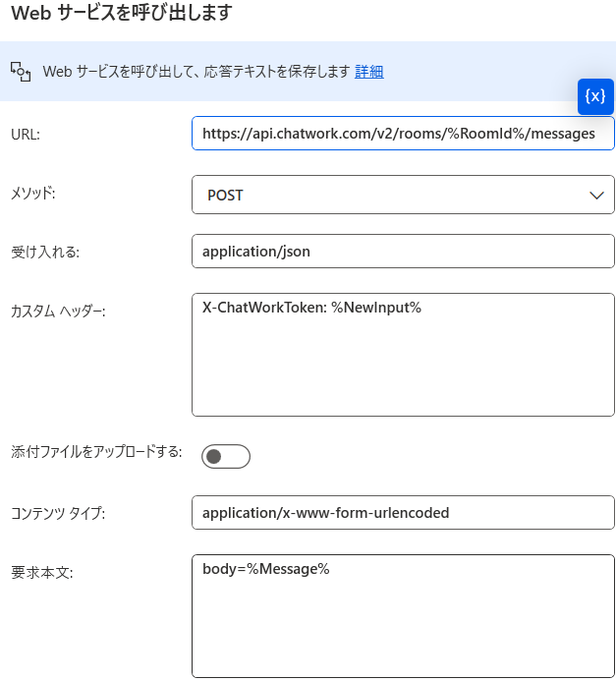Click the web service action icon in banner
Image resolution: width=616 pixels, height=681 pixels.
pyautogui.click(x=21, y=72)
